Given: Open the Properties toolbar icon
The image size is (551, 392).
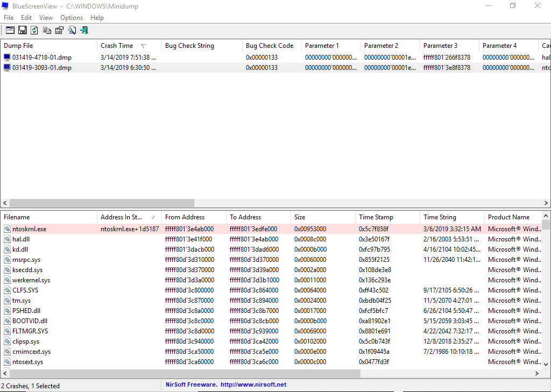Looking at the screenshot, I should (x=59, y=30).
